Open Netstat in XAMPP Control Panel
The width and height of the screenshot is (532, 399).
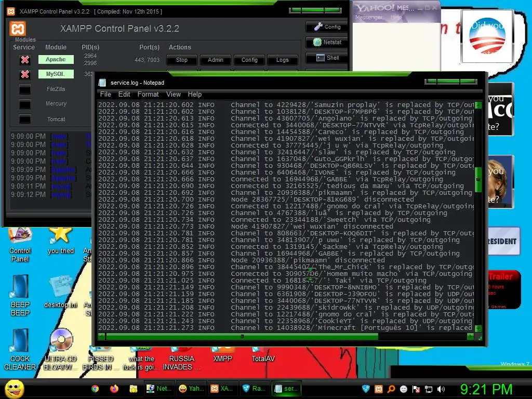pyautogui.click(x=327, y=42)
